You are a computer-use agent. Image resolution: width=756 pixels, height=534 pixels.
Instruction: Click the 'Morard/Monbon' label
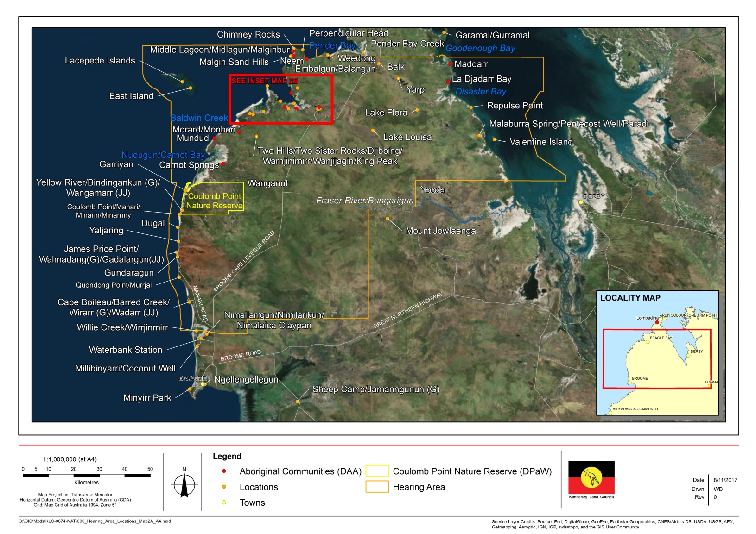click(204, 130)
